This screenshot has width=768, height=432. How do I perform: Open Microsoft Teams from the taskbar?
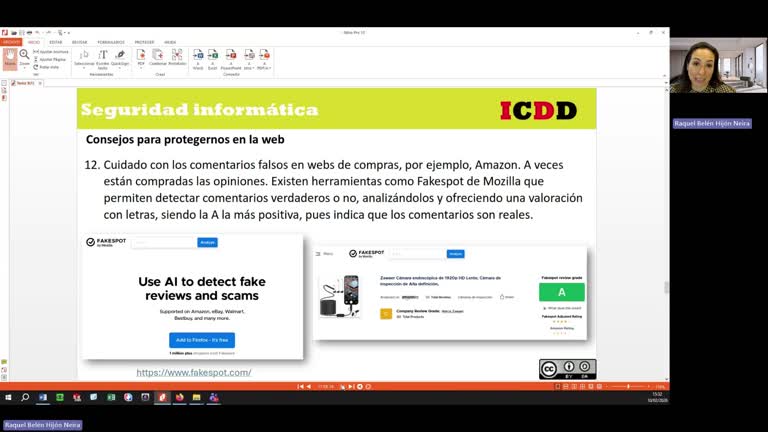214,397
